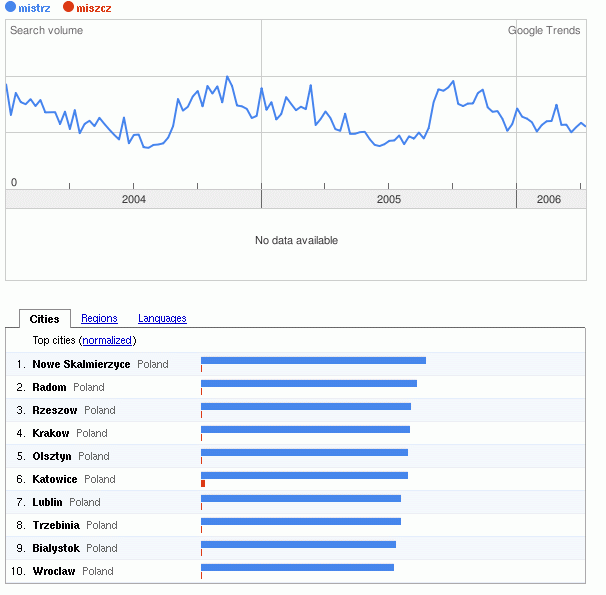Click the Krakow city entry
The height and width of the screenshot is (595, 606).
(51, 434)
